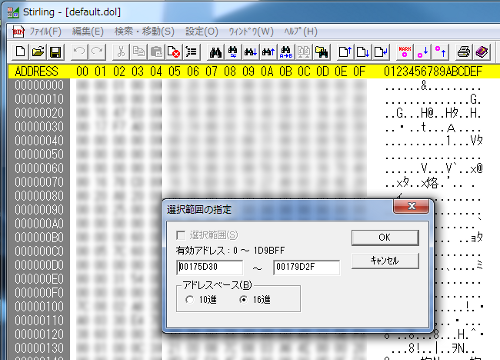Image resolution: width=500 pixels, height=360 pixels.
Task: Click address row 000000E0
Action: point(39,279)
